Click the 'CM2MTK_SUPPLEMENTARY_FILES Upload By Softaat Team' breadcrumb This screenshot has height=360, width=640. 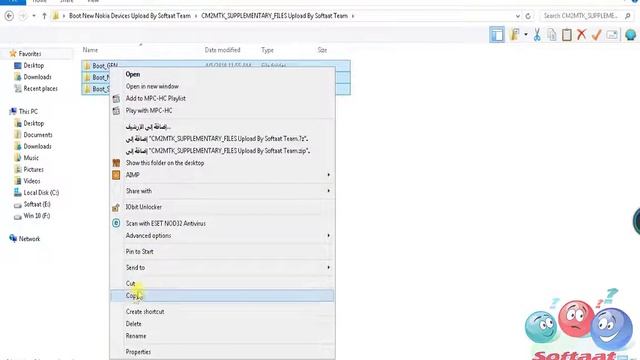[274, 16]
